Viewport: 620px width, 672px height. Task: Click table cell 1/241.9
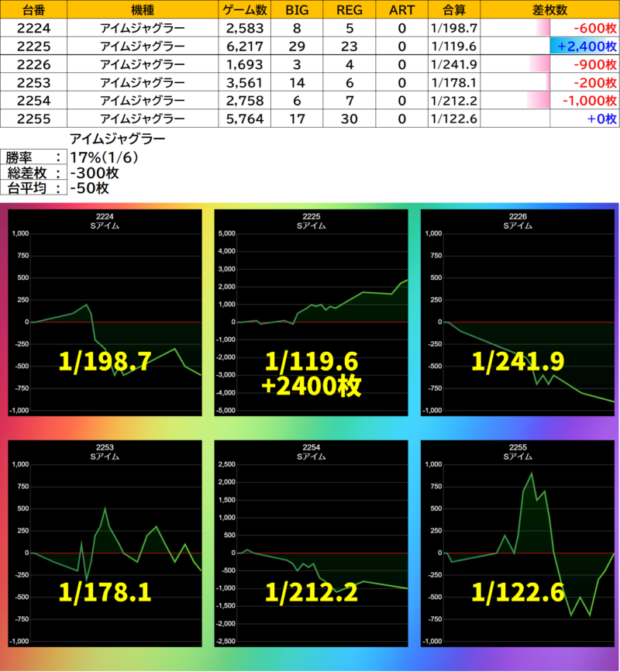453,64
